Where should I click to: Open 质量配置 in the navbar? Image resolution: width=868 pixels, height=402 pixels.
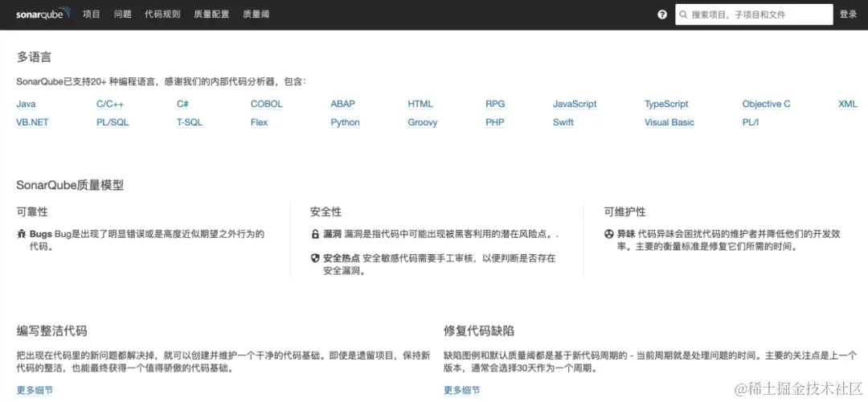211,14
